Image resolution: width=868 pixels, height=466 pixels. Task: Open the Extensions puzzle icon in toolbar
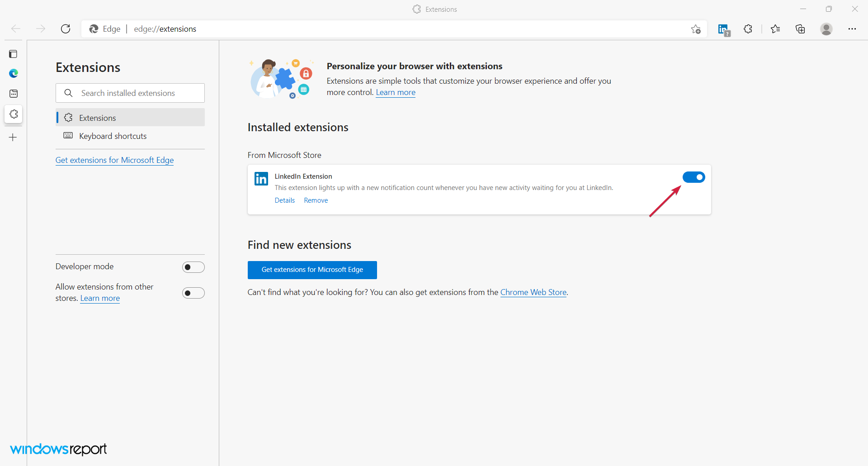tap(748, 29)
